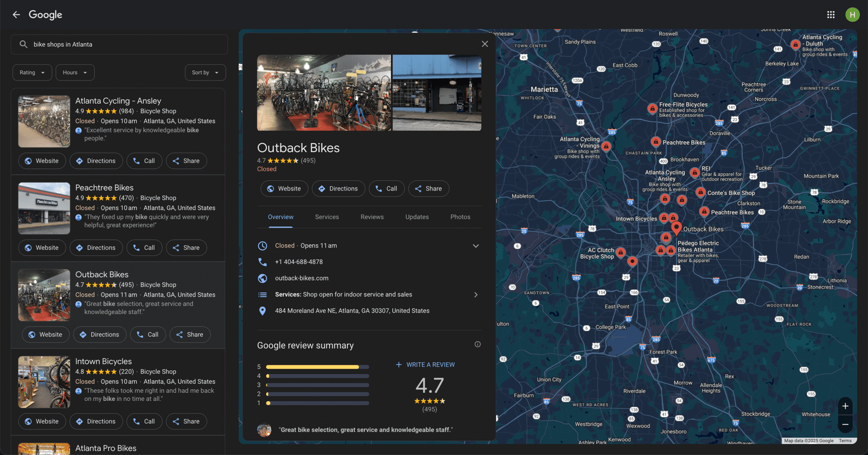Click Call button in Outback Bikes detail panel
The width and height of the screenshot is (868, 455).
[x=387, y=188]
